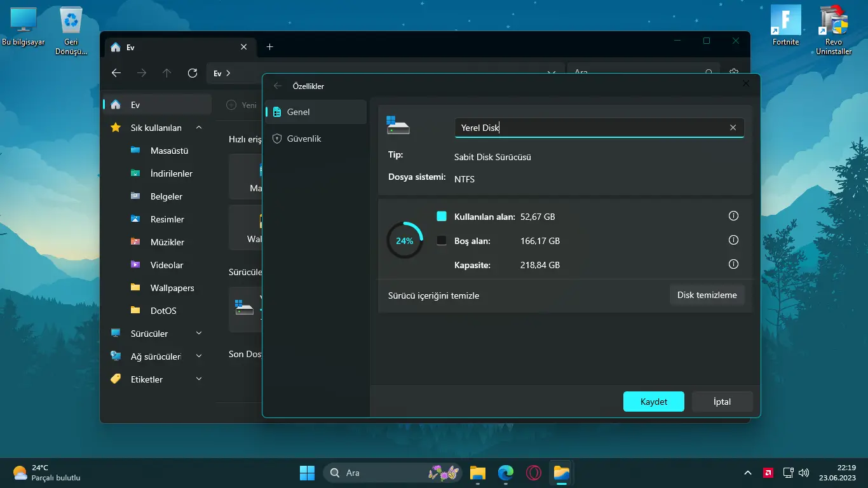The width and height of the screenshot is (868, 488).
Task: Launch Microsoft Edge from taskbar
Action: tap(506, 473)
